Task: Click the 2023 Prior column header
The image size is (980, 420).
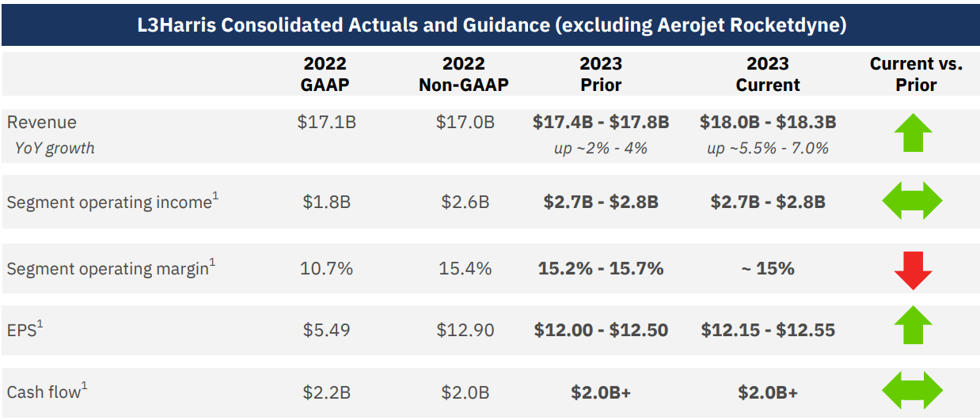Action: click(x=601, y=74)
